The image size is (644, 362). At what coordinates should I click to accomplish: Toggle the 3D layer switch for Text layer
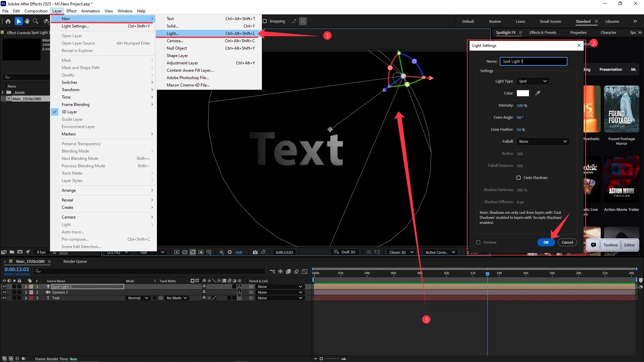click(x=239, y=298)
